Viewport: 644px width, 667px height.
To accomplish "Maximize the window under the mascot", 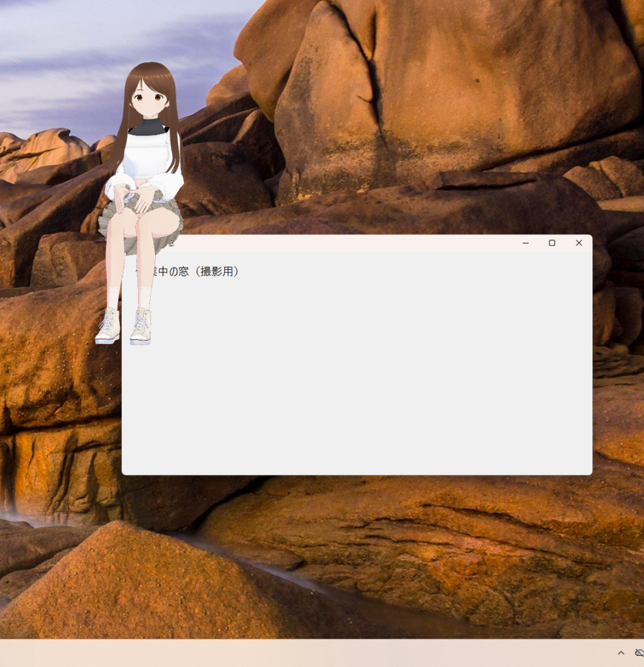I will (552, 243).
